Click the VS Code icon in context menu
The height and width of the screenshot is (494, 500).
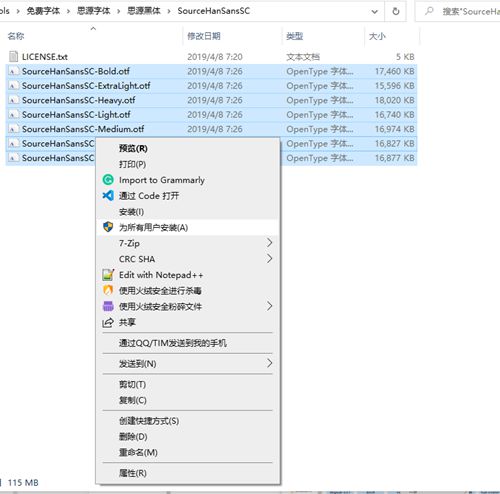coord(108,195)
